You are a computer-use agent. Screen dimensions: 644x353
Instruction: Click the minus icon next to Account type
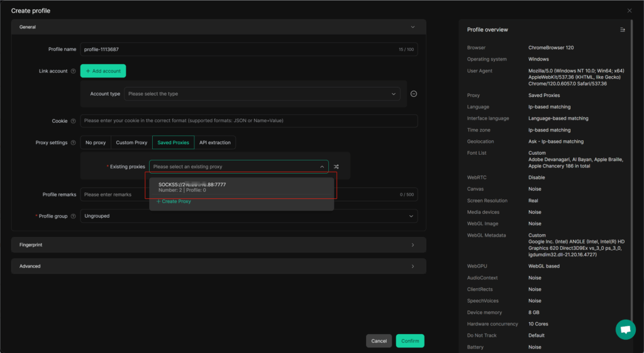click(x=414, y=94)
